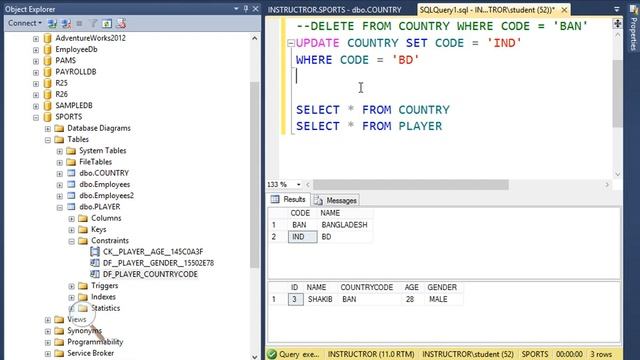Click the BANGLADESH cell in results
640x360 pixels.
345,225
